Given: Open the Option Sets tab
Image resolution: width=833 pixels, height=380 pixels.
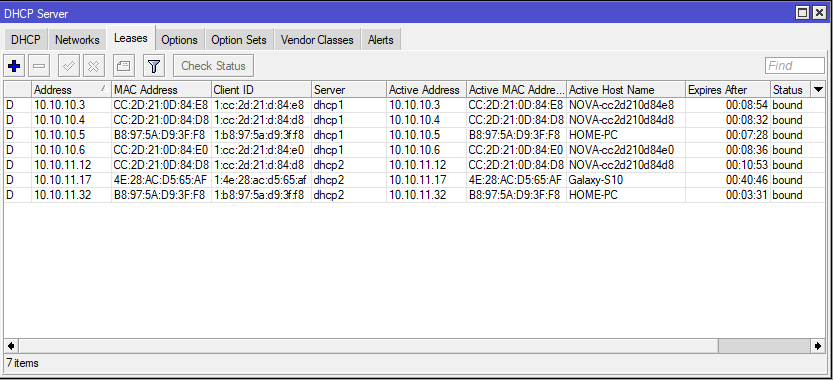Looking at the screenshot, I should (x=239, y=40).
